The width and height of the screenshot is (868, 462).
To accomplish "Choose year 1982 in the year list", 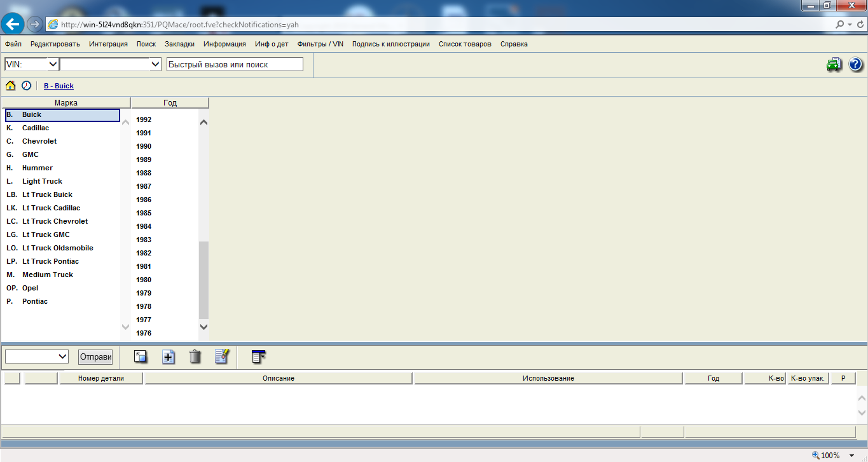I will pos(144,253).
